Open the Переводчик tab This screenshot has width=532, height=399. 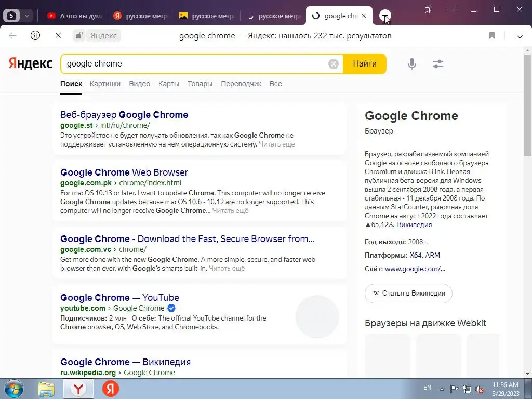[x=241, y=84]
